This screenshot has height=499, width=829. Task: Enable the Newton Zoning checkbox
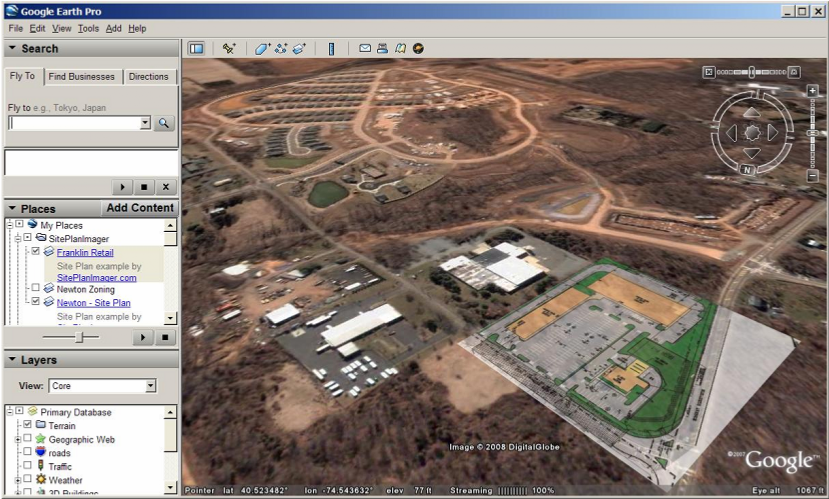coord(35,288)
